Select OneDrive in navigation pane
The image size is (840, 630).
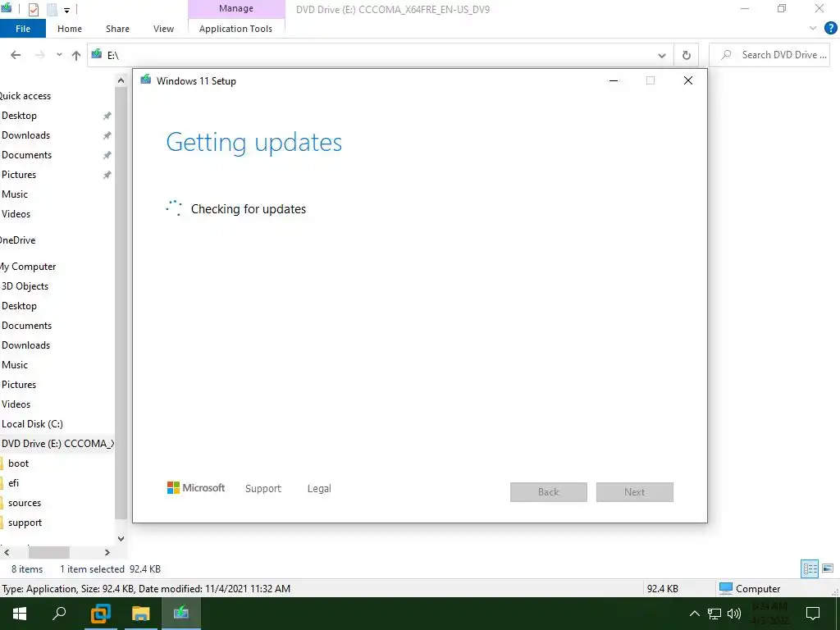point(18,240)
